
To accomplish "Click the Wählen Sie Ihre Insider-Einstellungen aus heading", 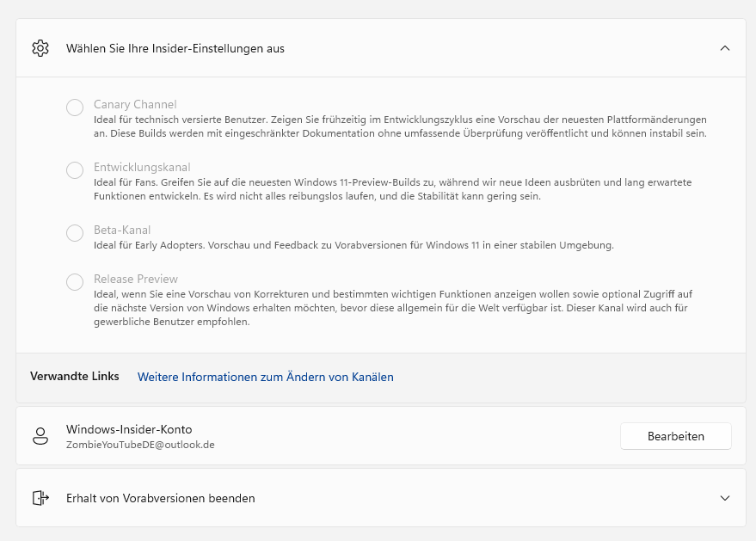I will click(175, 49).
